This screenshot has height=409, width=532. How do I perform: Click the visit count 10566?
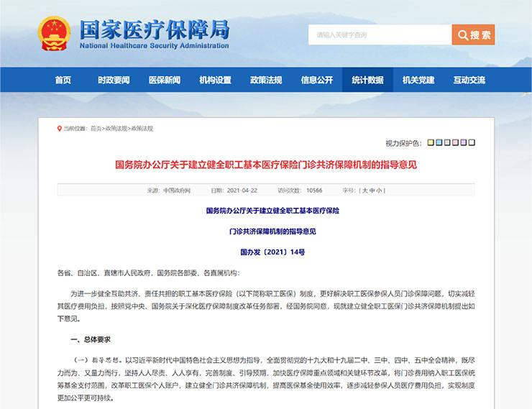314,190
